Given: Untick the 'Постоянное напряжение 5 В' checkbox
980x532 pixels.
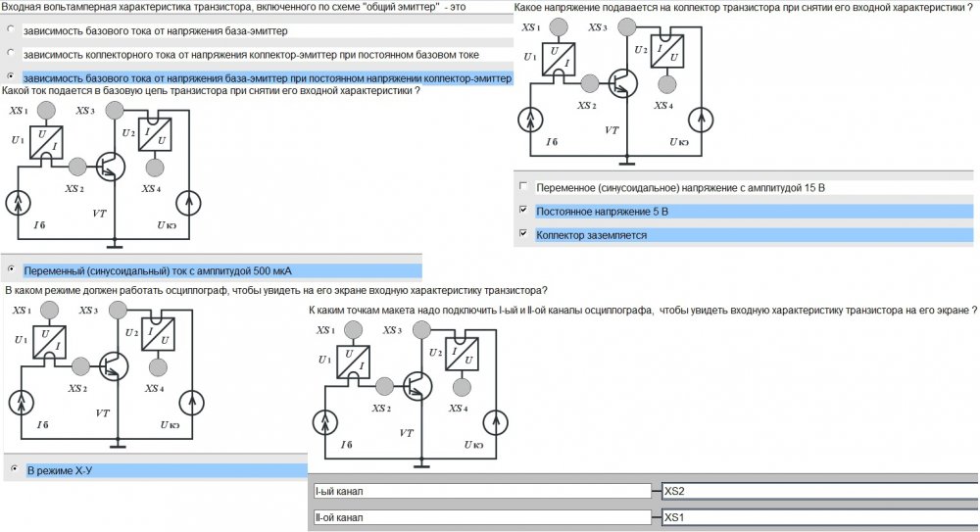Looking at the screenshot, I should coord(523,210).
